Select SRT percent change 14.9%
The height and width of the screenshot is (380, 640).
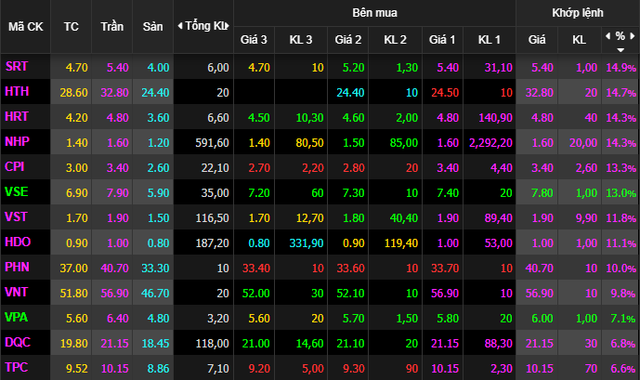[x=620, y=67]
